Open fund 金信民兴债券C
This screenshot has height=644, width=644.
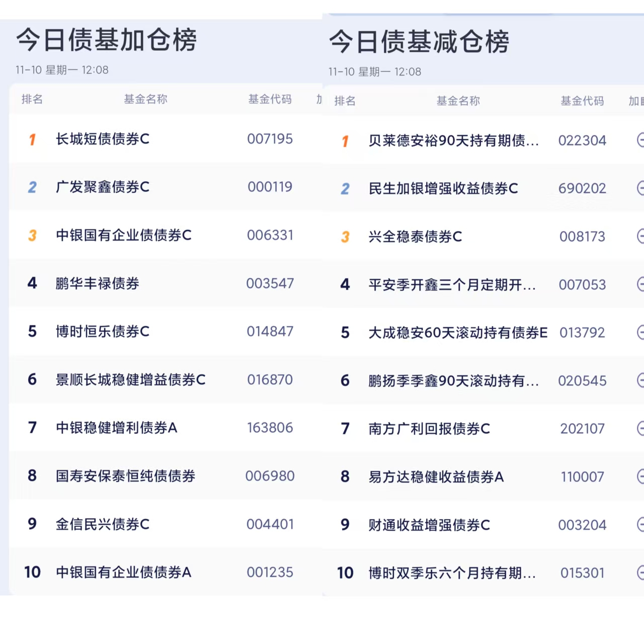(103, 524)
